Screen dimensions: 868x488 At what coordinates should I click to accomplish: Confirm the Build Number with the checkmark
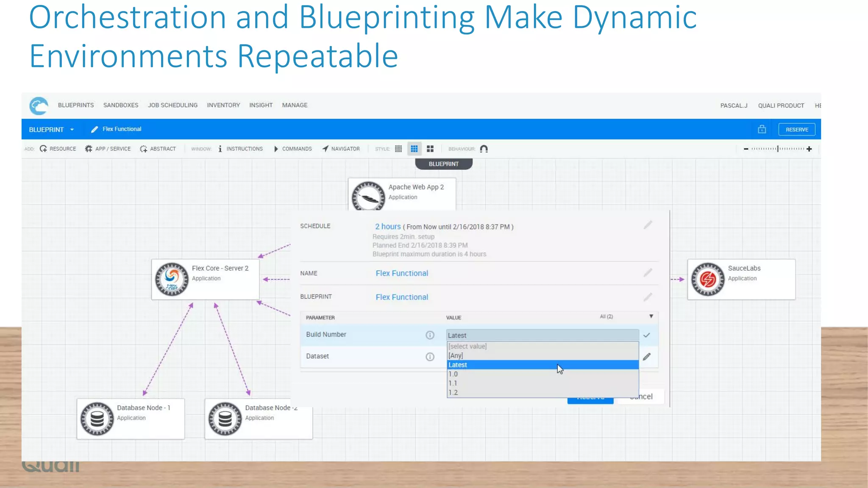coord(647,335)
